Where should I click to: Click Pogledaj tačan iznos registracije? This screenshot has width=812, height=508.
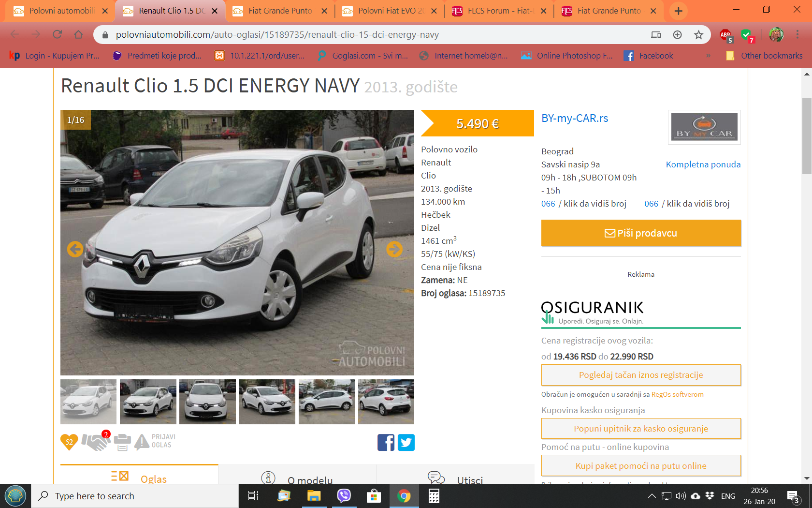tap(641, 375)
